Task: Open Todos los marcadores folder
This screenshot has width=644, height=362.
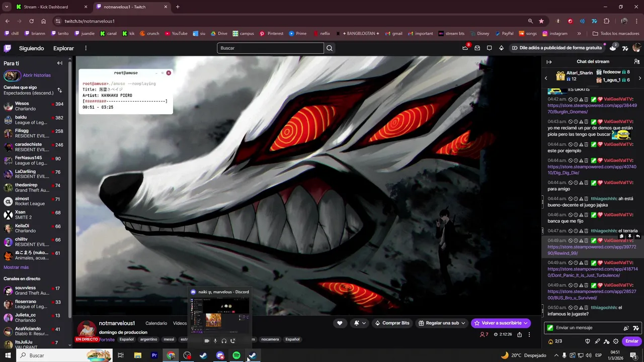Action: 616,34
